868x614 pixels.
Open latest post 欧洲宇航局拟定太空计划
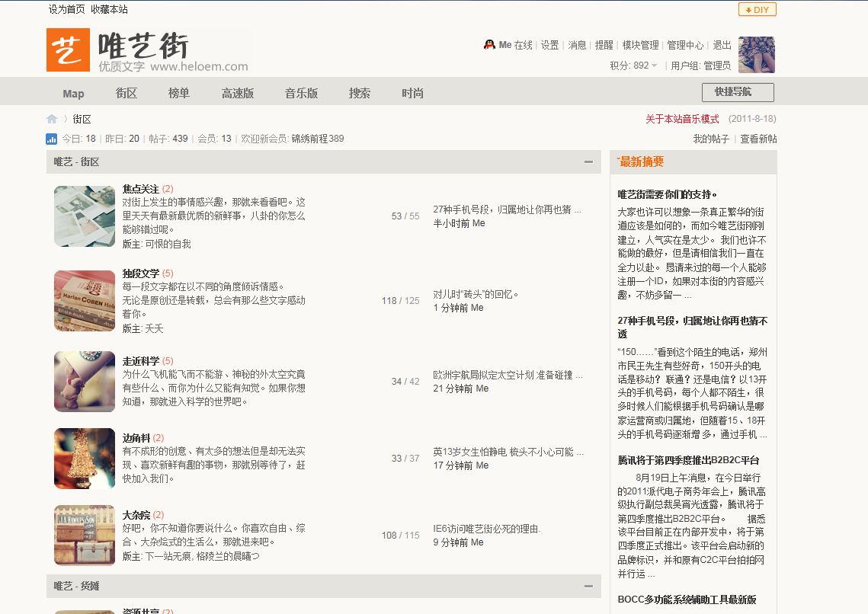[x=508, y=375]
